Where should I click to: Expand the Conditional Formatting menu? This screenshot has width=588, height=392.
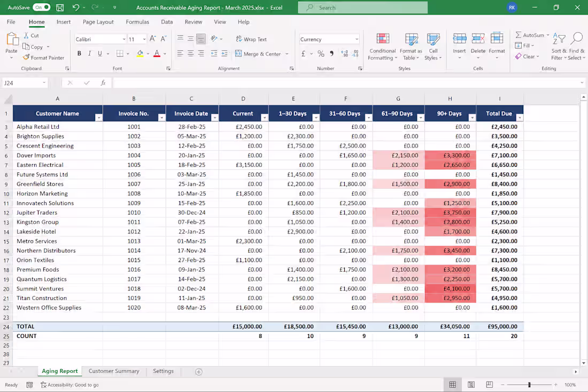pos(383,47)
